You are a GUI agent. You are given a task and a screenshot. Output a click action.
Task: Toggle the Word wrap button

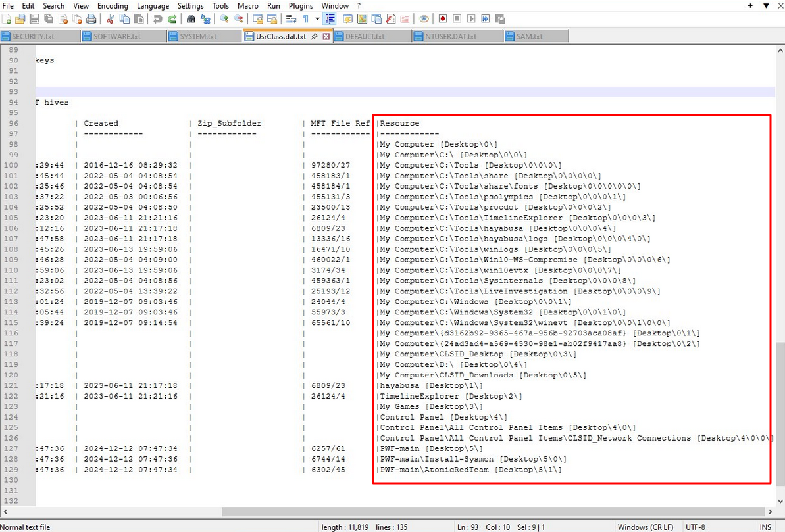pyautogui.click(x=291, y=19)
